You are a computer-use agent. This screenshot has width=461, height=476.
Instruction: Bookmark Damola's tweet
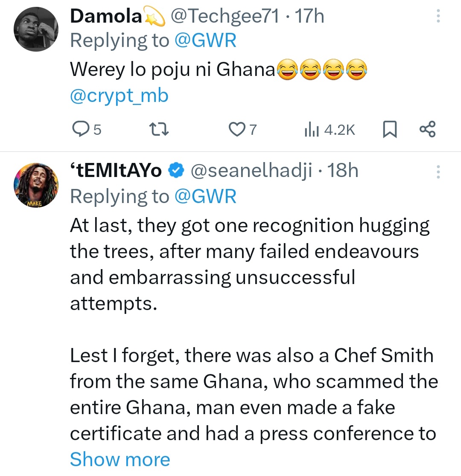click(x=389, y=129)
